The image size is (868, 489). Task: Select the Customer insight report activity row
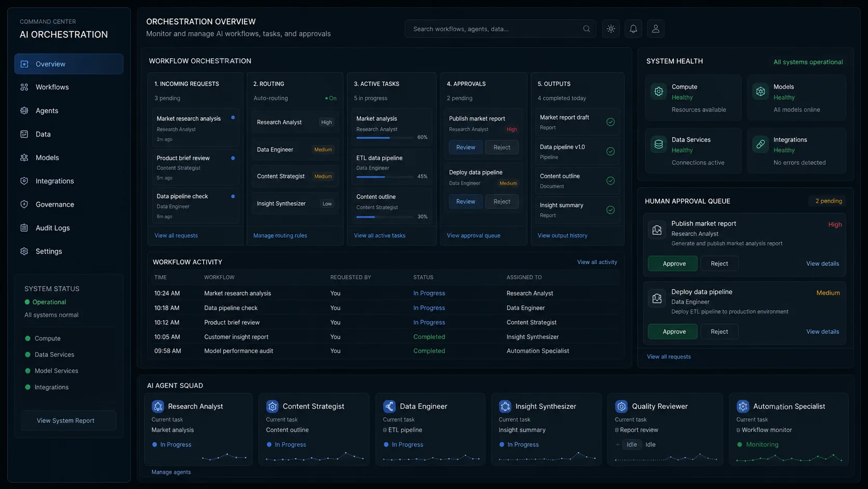[x=385, y=337]
